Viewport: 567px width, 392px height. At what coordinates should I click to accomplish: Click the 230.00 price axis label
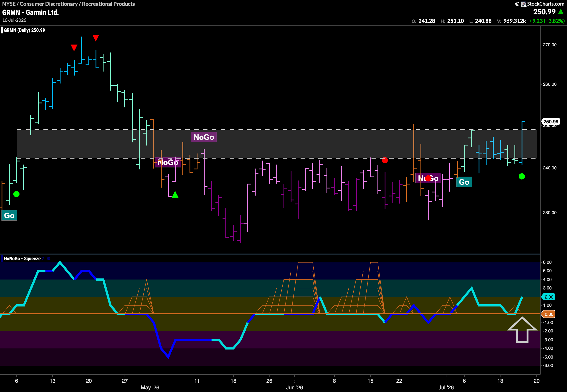549,212
